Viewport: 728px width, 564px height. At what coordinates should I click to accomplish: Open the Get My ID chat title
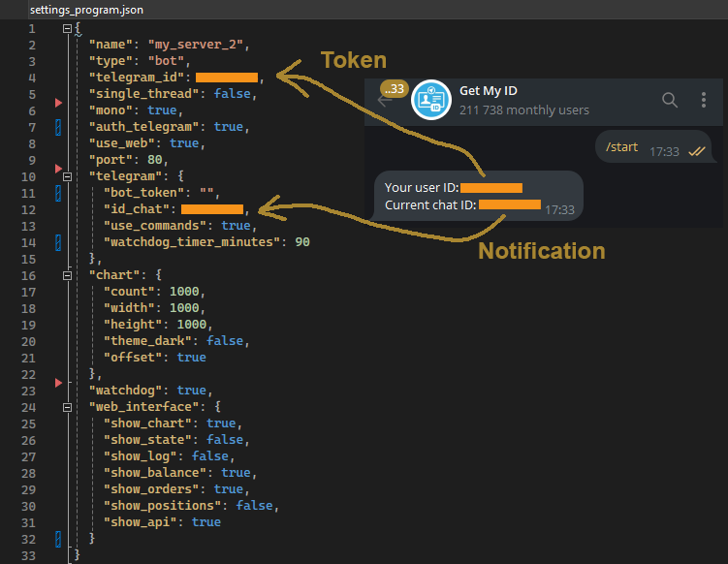(489, 91)
